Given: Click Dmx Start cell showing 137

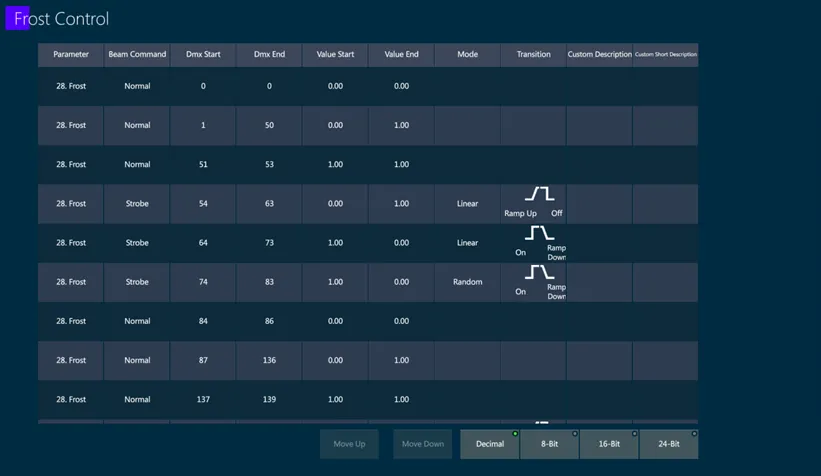Looking at the screenshot, I should (203, 400).
